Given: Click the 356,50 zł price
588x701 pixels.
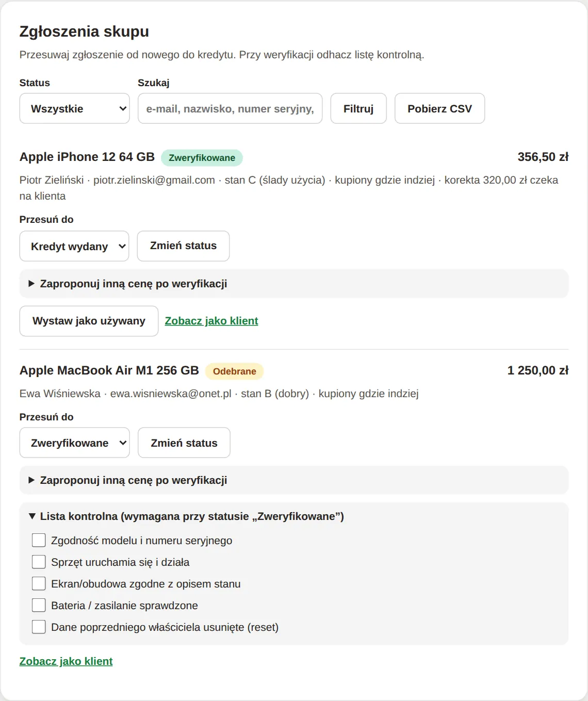Looking at the screenshot, I should tap(543, 157).
